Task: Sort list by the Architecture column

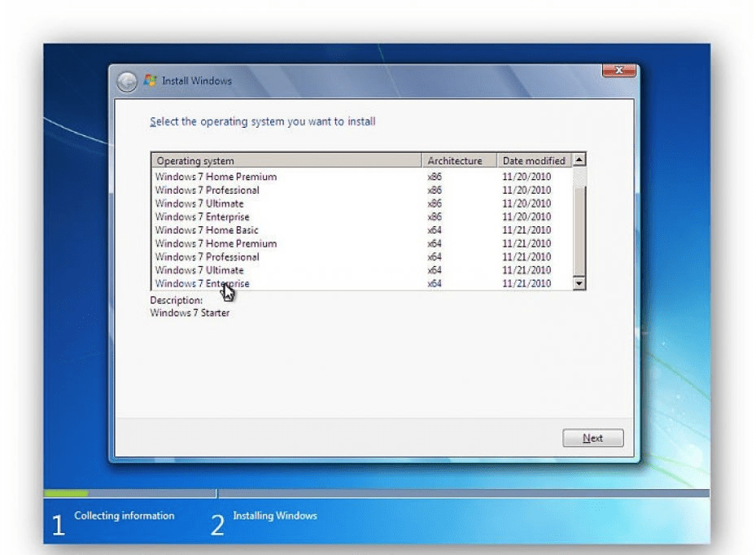Action: [457, 160]
